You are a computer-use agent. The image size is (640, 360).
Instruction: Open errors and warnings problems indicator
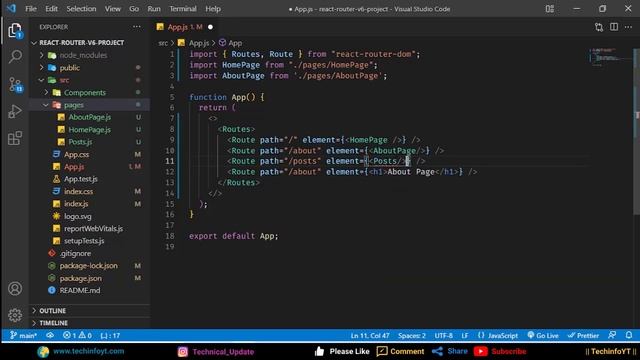77,336
